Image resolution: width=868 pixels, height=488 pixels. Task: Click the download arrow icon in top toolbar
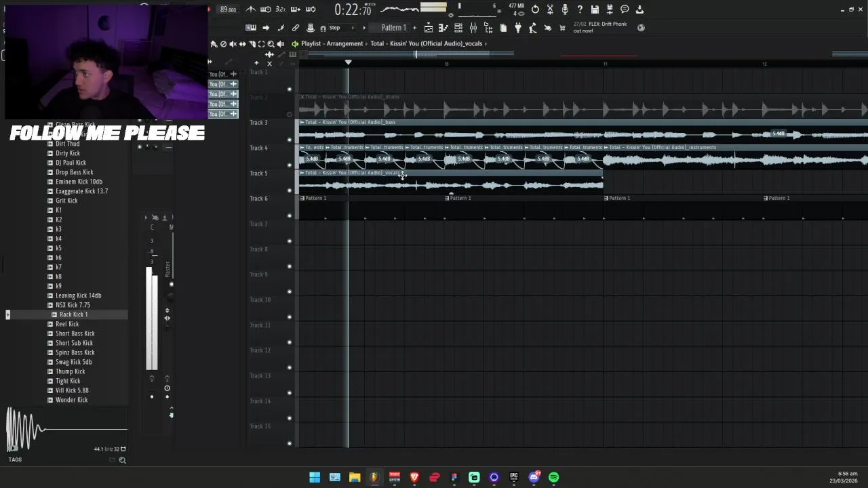click(639, 9)
